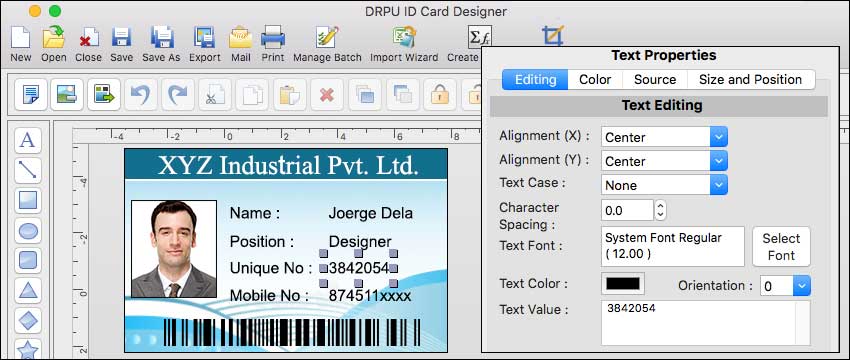Viewport: 850px width, 360px height.
Task: Click the card title 'XYZ Industrial Pvt. Ltd.'
Action: click(287, 165)
